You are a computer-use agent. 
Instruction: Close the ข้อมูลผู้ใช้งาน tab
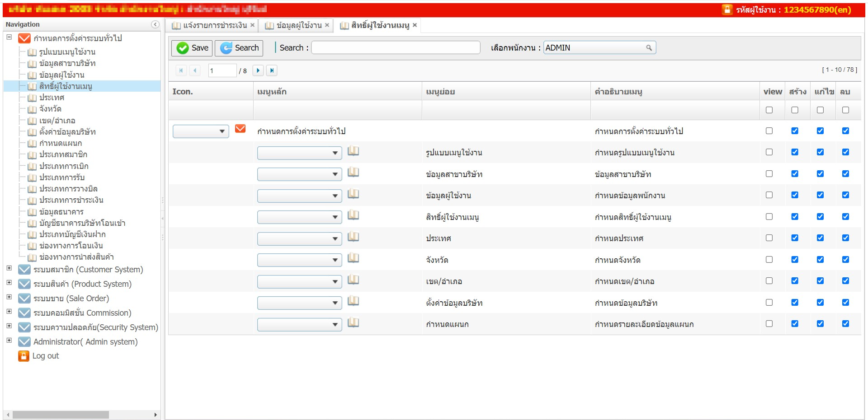pyautogui.click(x=327, y=25)
